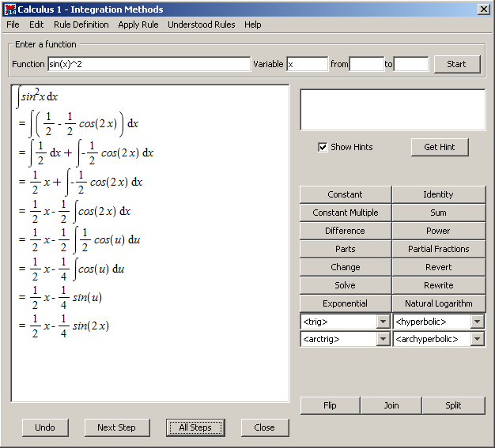
Task: Click the Join button
Action: point(391,405)
